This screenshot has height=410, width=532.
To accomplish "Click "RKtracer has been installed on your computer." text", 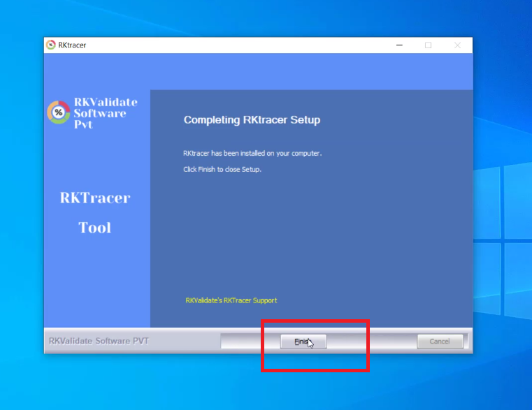I will click(x=252, y=153).
